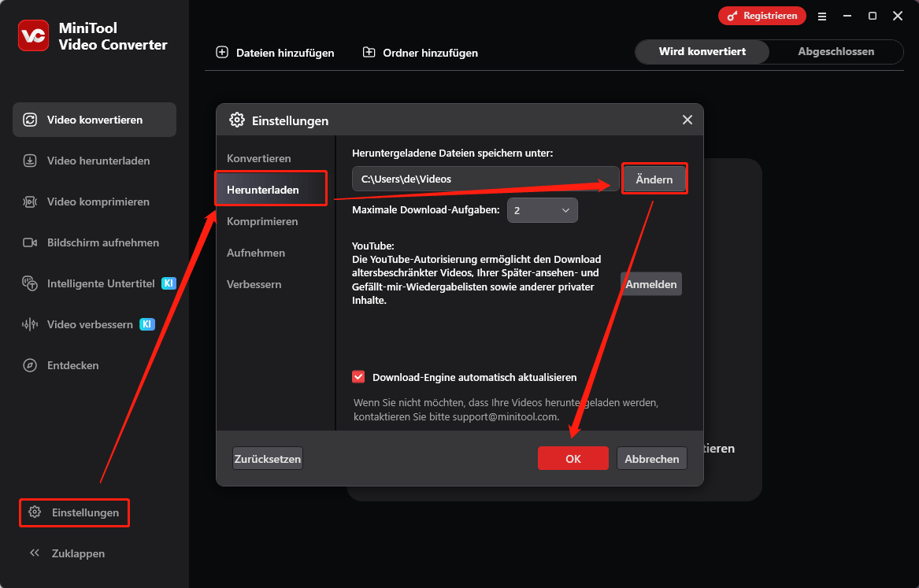Click the Registrieren key button
This screenshot has height=588, width=919.
tap(762, 16)
